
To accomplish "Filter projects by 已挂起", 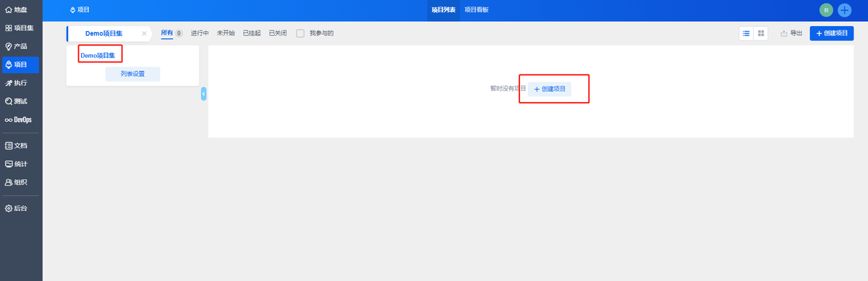I will click(x=252, y=33).
